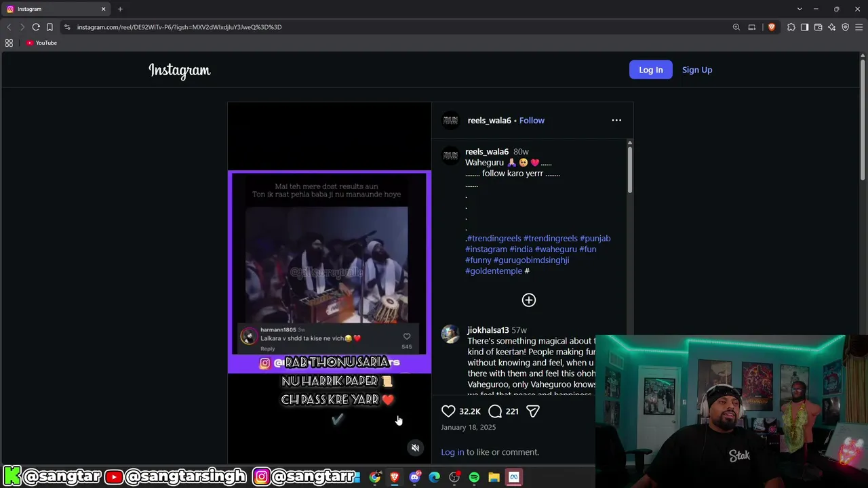This screenshot has height=488, width=868.
Task: Click the Log in button
Action: pos(651,70)
